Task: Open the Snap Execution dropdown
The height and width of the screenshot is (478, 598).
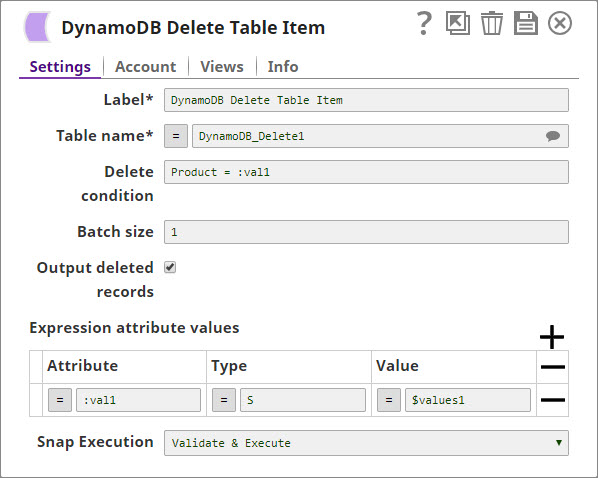Action: coord(366,443)
